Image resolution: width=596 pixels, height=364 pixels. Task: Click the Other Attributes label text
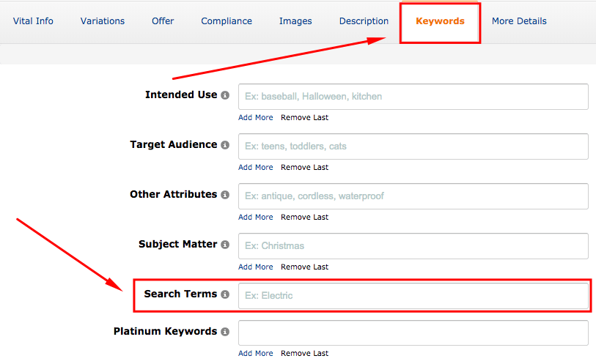pyautogui.click(x=173, y=194)
